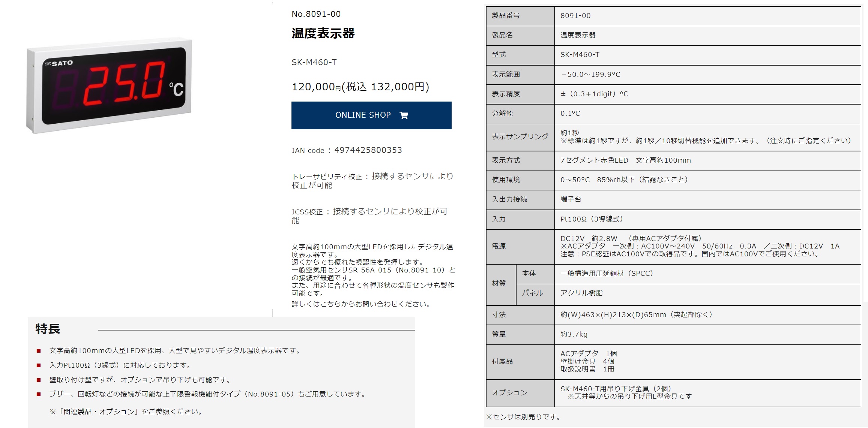Click the 付属品 row label

tap(520, 362)
